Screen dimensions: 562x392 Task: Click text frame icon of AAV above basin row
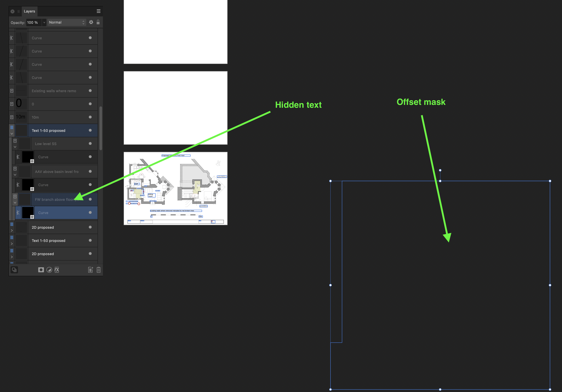pyautogui.click(x=15, y=169)
